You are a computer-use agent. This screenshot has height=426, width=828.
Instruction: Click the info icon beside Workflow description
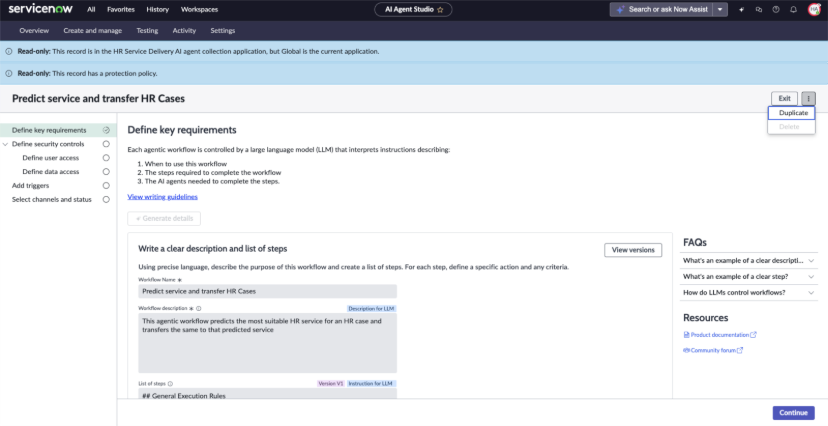tap(199, 308)
